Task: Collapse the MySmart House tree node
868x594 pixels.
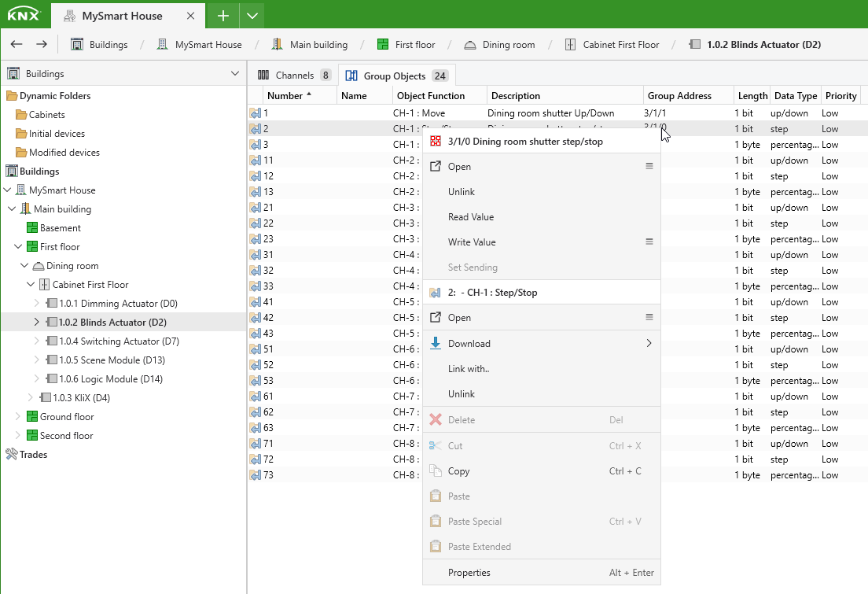Action: 7,190
